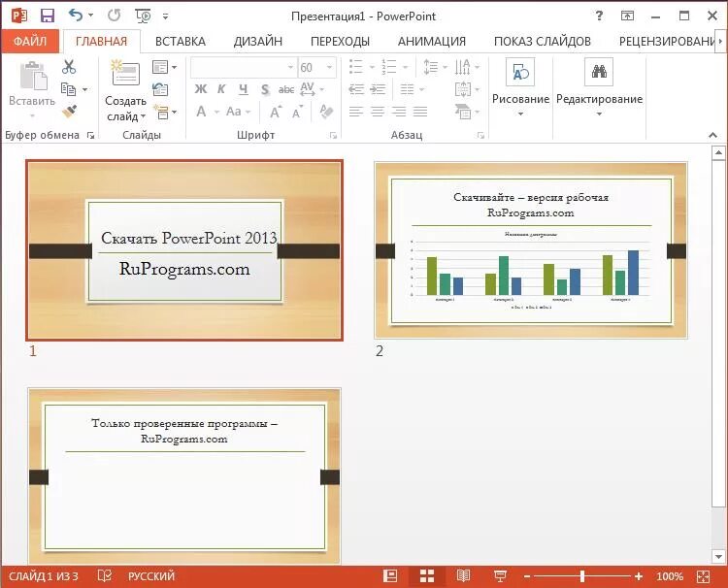Image resolution: width=728 pixels, height=588 pixels.
Task: Select slide thumbnail Только проверенные программы
Action: [x=184, y=476]
